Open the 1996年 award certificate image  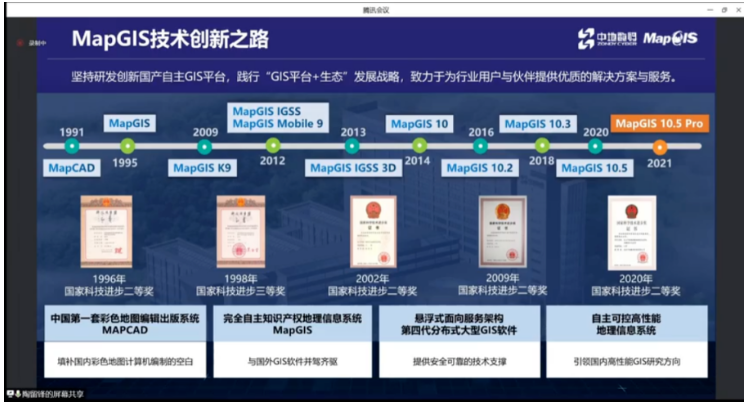pyautogui.click(x=106, y=231)
